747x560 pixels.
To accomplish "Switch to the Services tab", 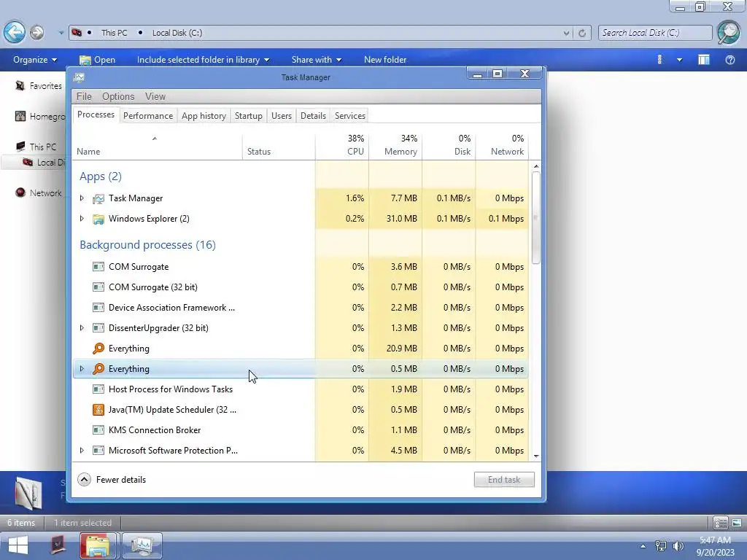I will click(x=349, y=116).
